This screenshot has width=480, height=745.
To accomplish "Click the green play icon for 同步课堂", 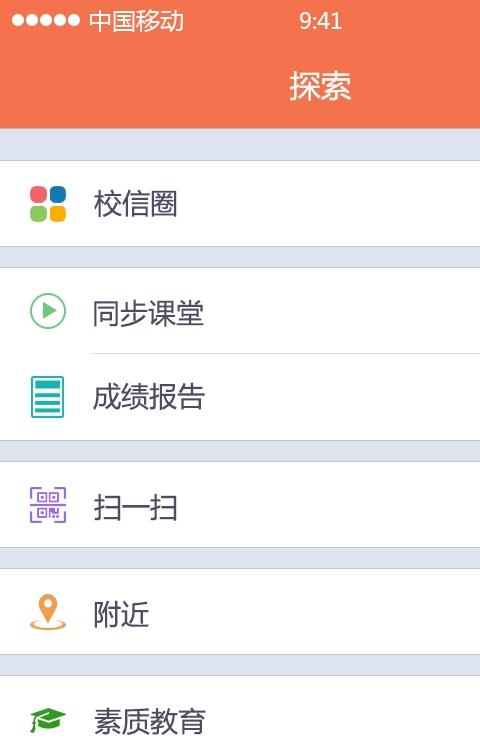I will pos(48,311).
